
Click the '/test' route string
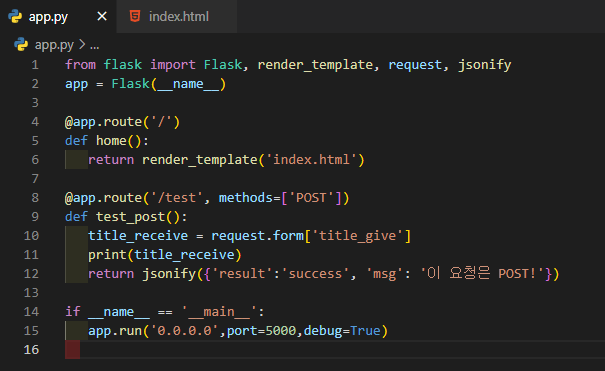pyautogui.click(x=177, y=198)
